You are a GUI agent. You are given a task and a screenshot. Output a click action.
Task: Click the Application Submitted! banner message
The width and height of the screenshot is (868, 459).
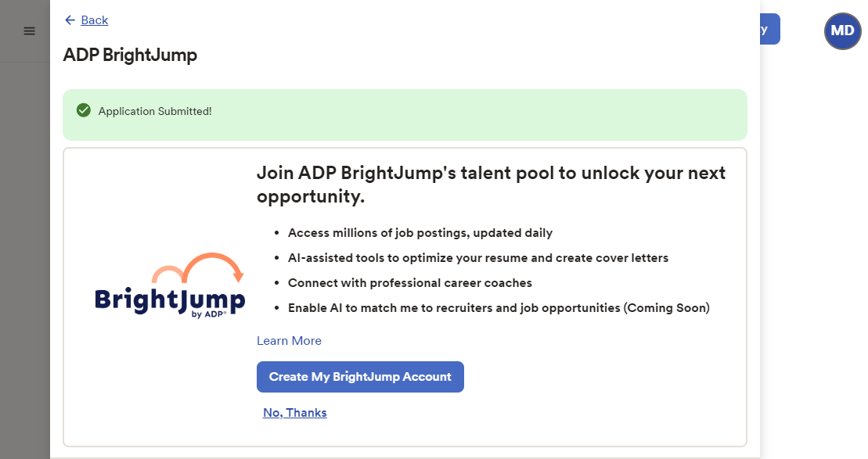[x=155, y=111]
